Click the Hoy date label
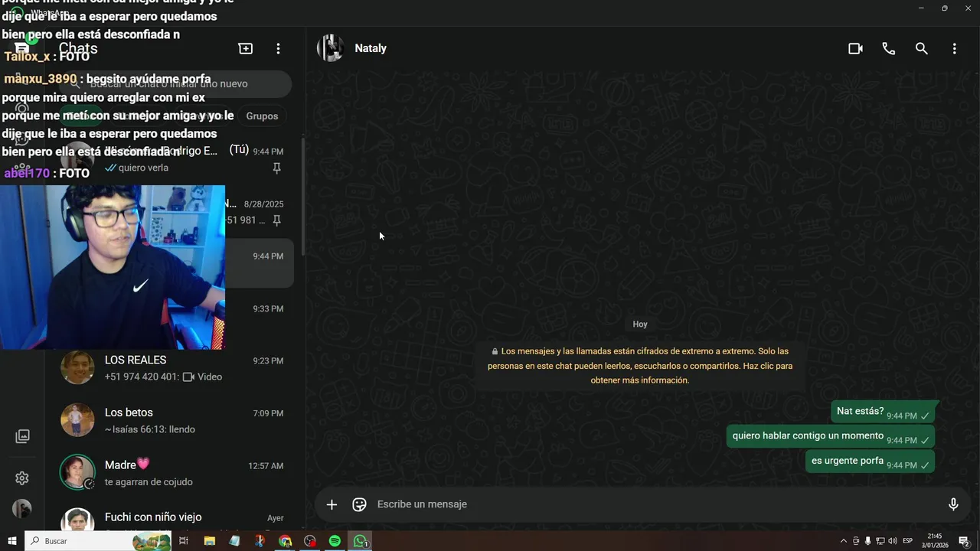 (640, 324)
